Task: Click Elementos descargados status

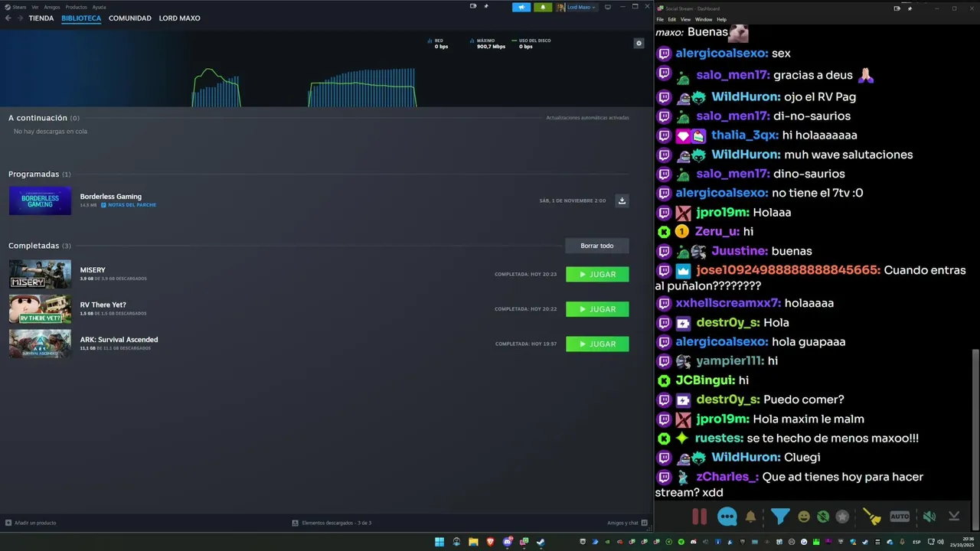Action: tap(332, 523)
